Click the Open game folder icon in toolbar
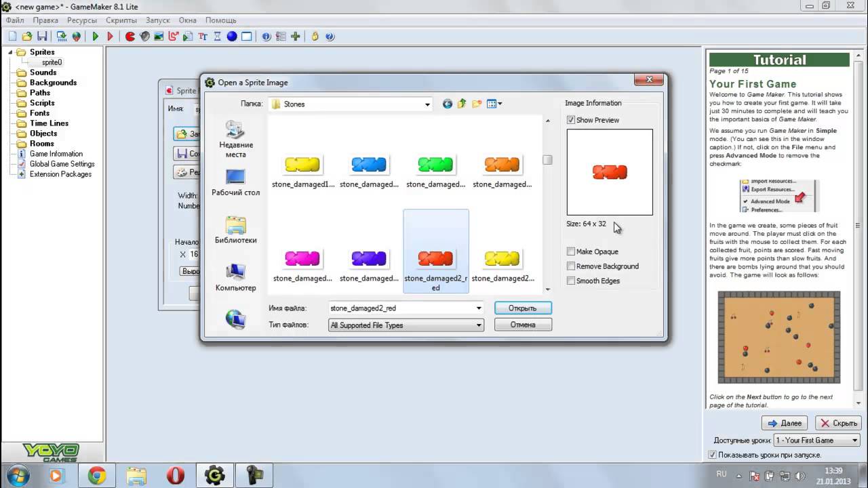The image size is (868, 488). (27, 36)
